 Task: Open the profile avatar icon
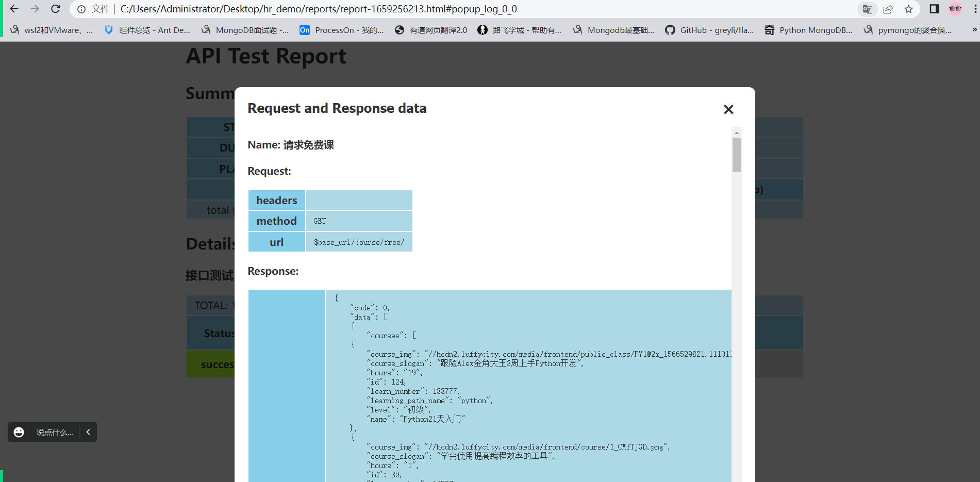(955, 9)
